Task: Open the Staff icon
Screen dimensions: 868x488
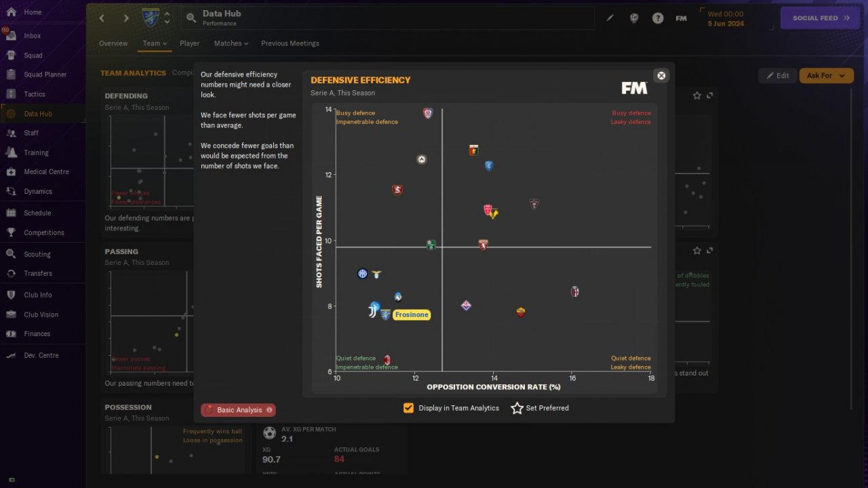Action: (11, 133)
